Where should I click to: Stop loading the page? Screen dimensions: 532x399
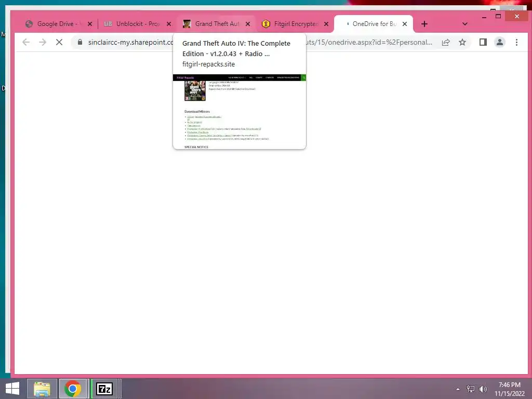(59, 43)
